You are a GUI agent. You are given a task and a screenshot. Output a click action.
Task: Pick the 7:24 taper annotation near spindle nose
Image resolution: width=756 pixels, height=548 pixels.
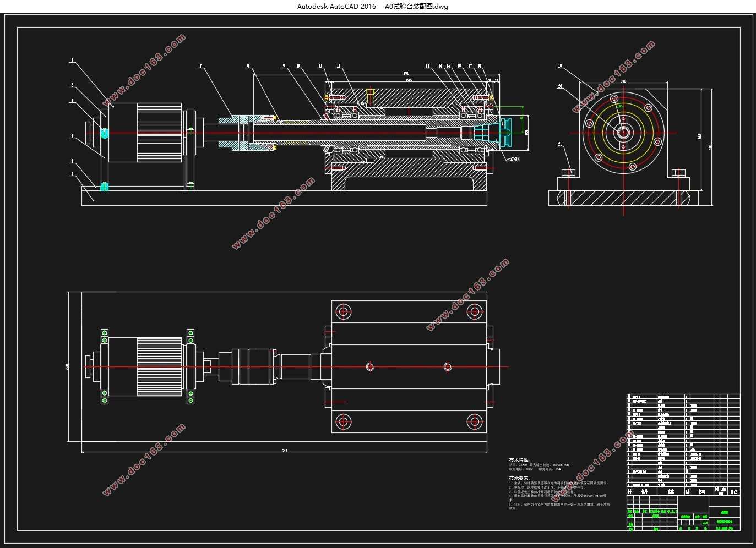513,159
